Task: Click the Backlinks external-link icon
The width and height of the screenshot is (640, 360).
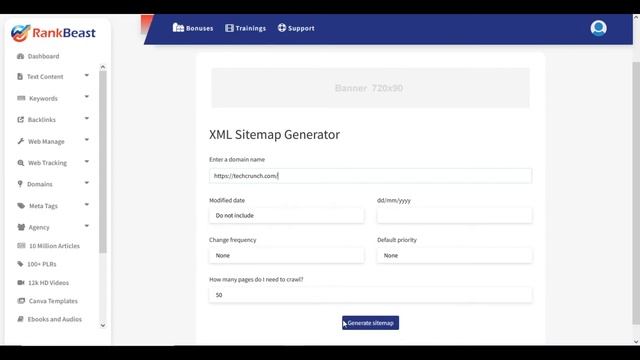Action: click(x=20, y=120)
